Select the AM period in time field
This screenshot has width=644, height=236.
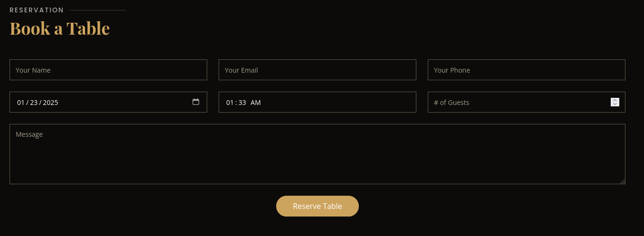[256, 103]
